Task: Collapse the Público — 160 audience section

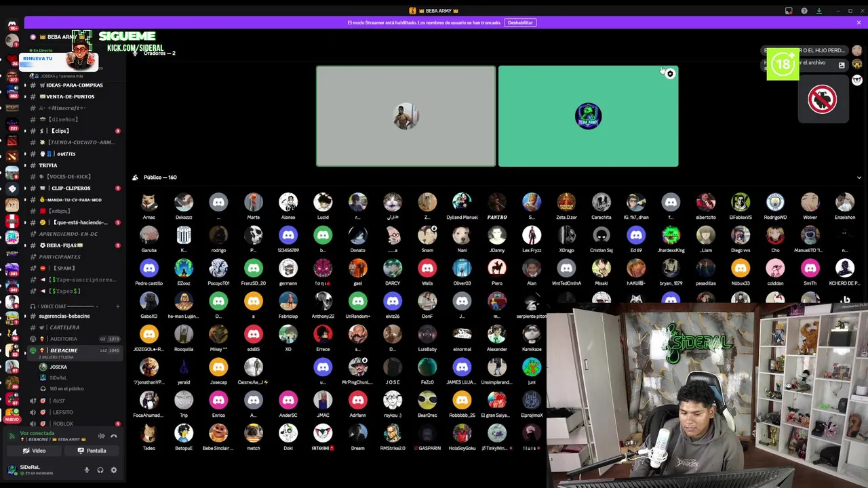Action: 859,178
